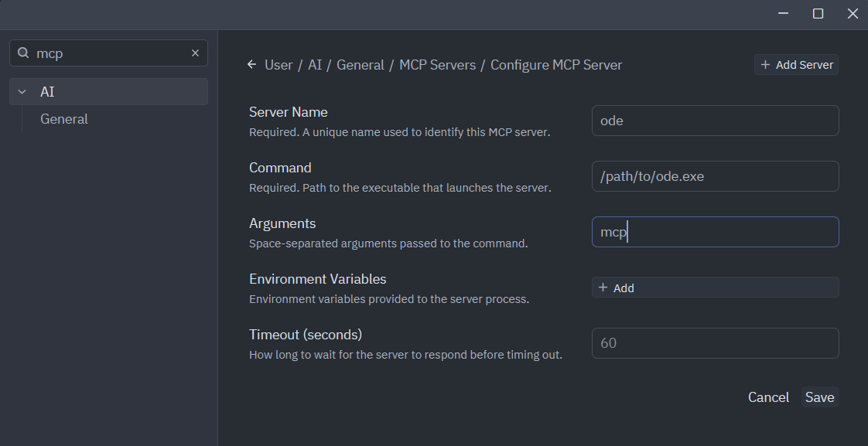Close the settings window
This screenshot has height=446, width=868.
pos(853,13)
